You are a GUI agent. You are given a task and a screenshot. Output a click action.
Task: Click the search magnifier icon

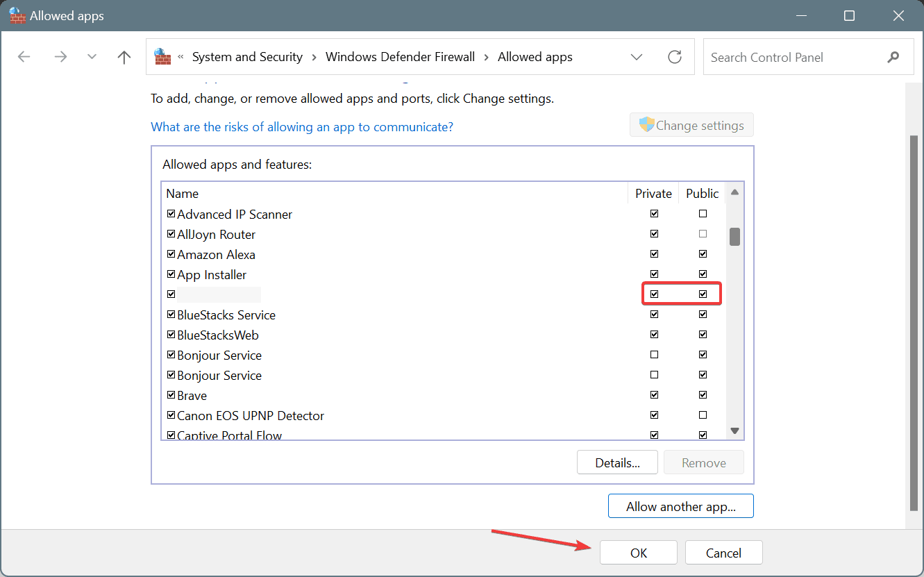(x=893, y=57)
